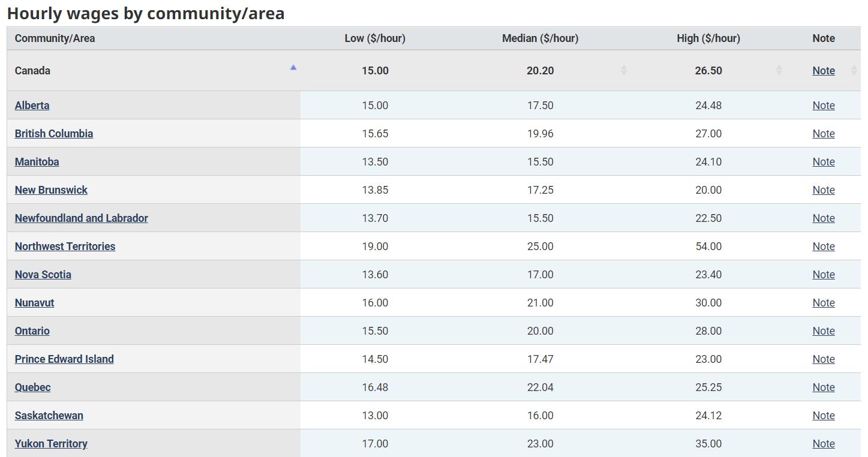Image resolution: width=868 pixels, height=457 pixels.
Task: Select Quebec's low wage 16.48
Action: pos(375,387)
